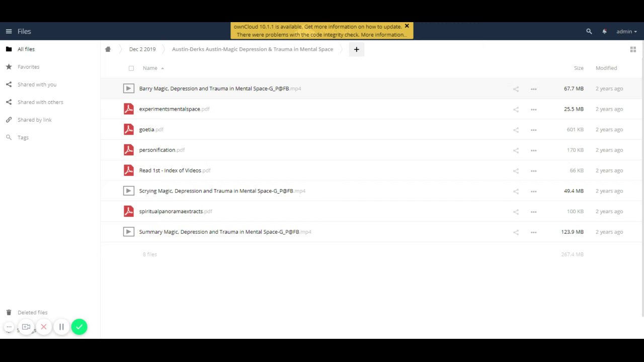Click the Files app title
This screenshot has height=362, width=644.
pos(24,31)
